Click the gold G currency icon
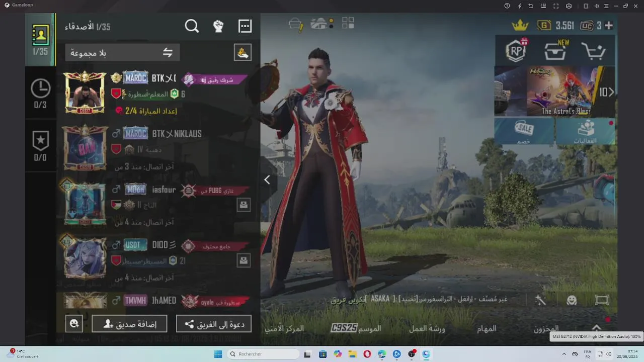The width and height of the screenshot is (644, 362). click(x=544, y=26)
